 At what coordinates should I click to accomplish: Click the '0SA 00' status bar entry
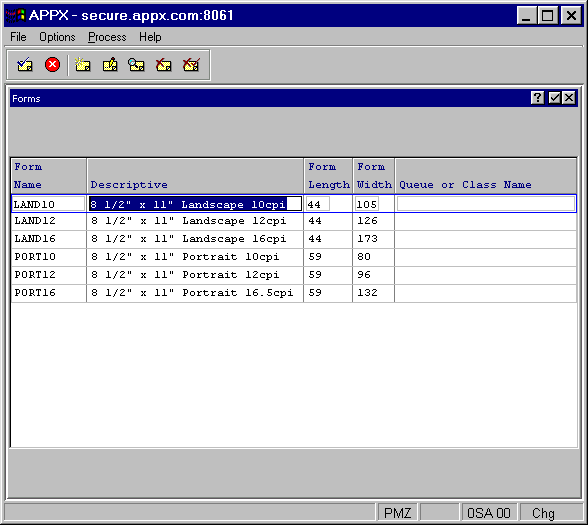(x=489, y=513)
